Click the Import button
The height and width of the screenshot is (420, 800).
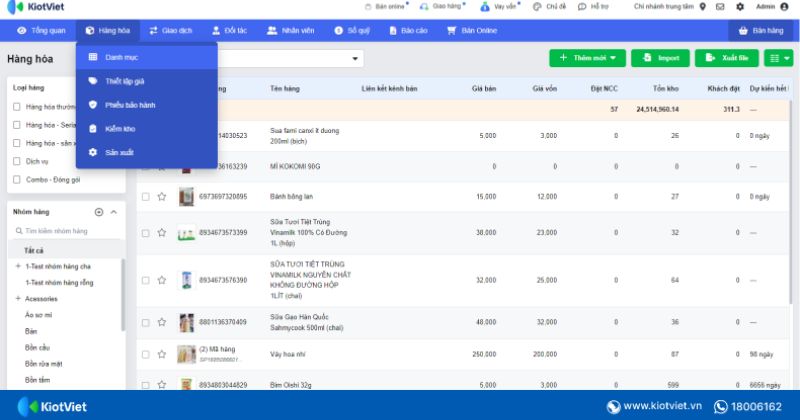point(660,58)
